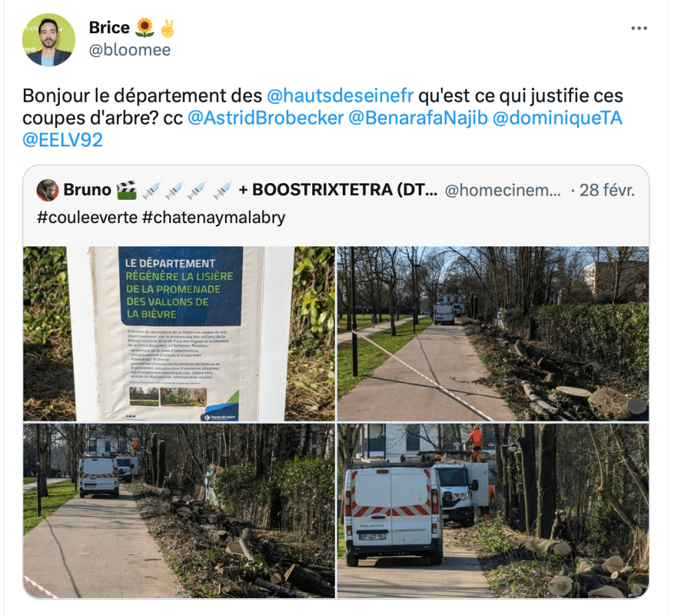Viewport: 681px width, 616px height.
Task: Click the last syringe emoji before BOOSTRIXTETRA
Action: (x=223, y=190)
